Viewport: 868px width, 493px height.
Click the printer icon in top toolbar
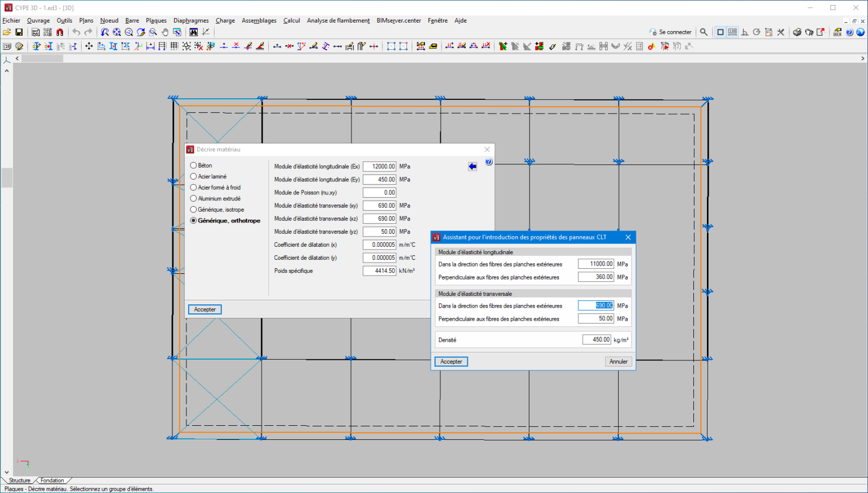[x=797, y=32]
